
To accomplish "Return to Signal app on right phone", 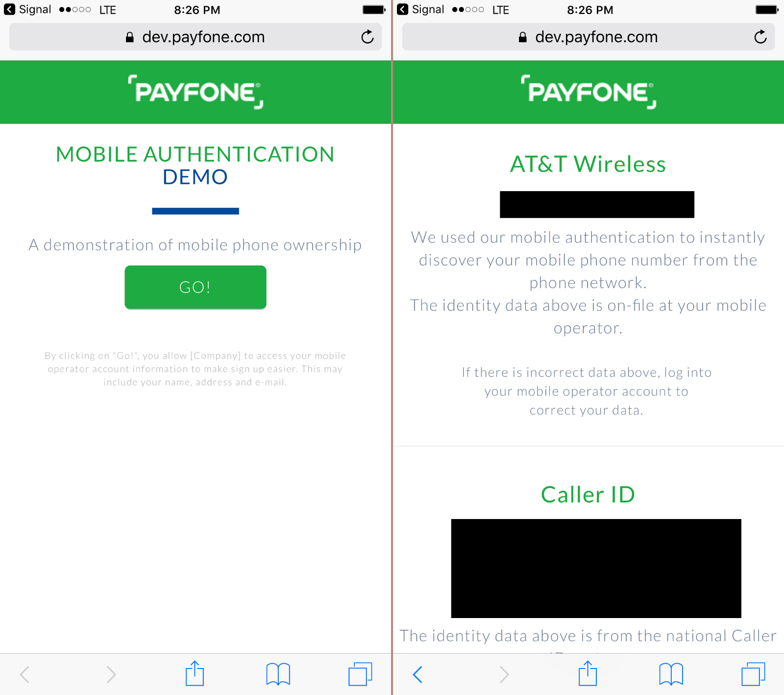I will (420, 9).
